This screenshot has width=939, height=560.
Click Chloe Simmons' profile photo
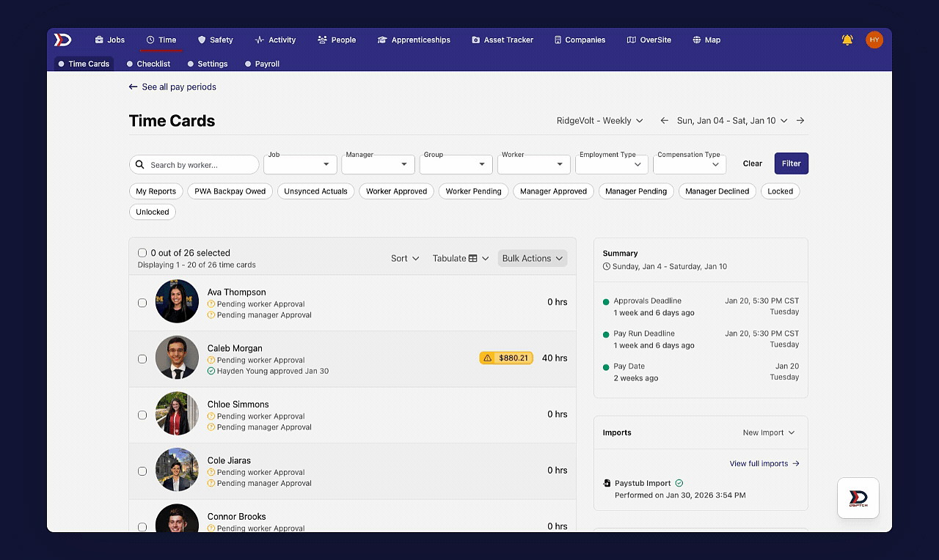(177, 413)
